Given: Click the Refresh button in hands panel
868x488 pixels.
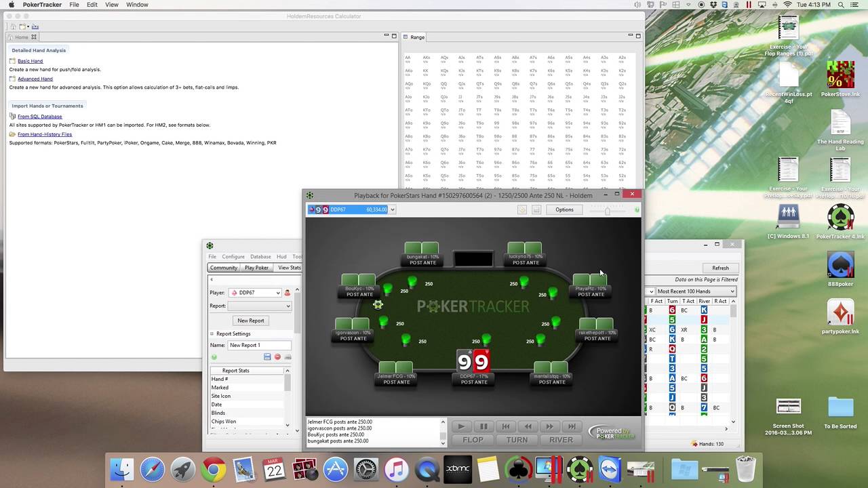Looking at the screenshot, I should click(720, 268).
